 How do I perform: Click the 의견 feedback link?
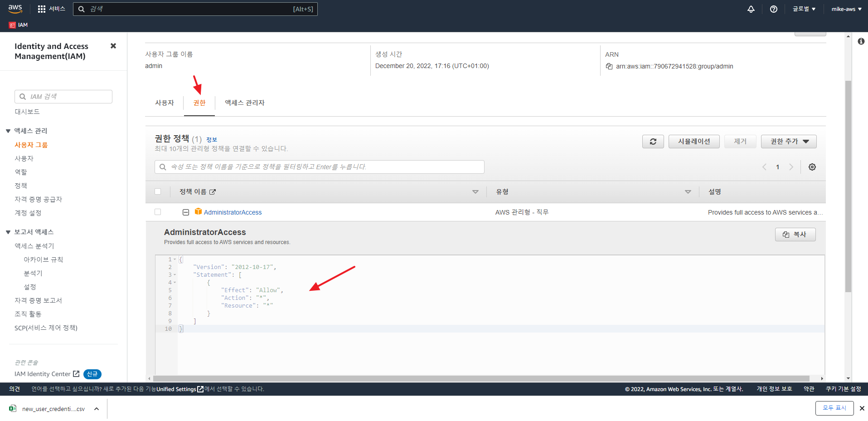(15, 389)
